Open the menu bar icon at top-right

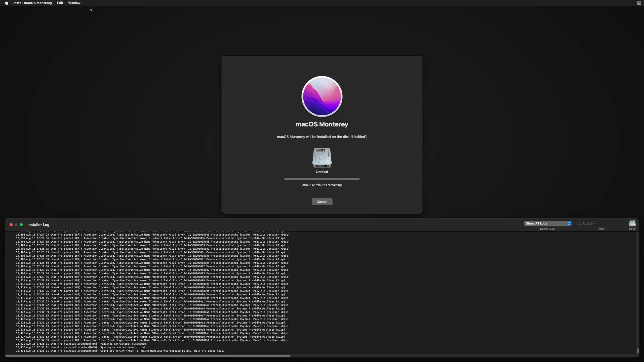(639, 3)
